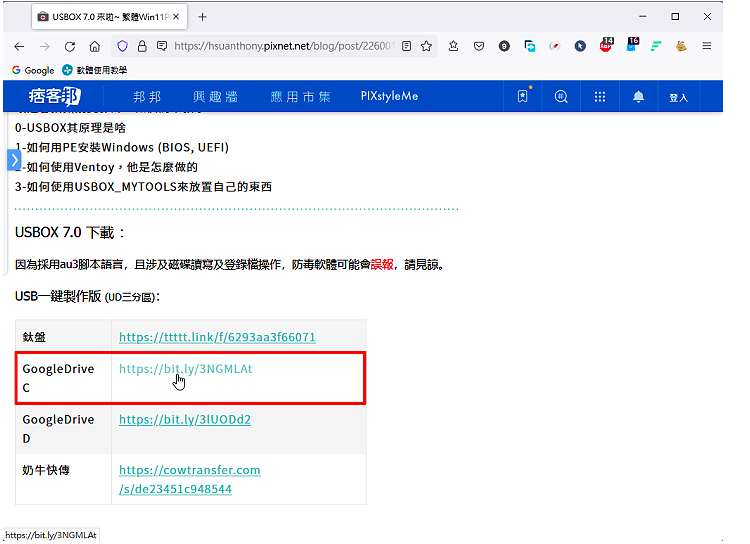750x544 pixels.
Task: Open the 應用市集 menu item
Action: (x=300, y=97)
